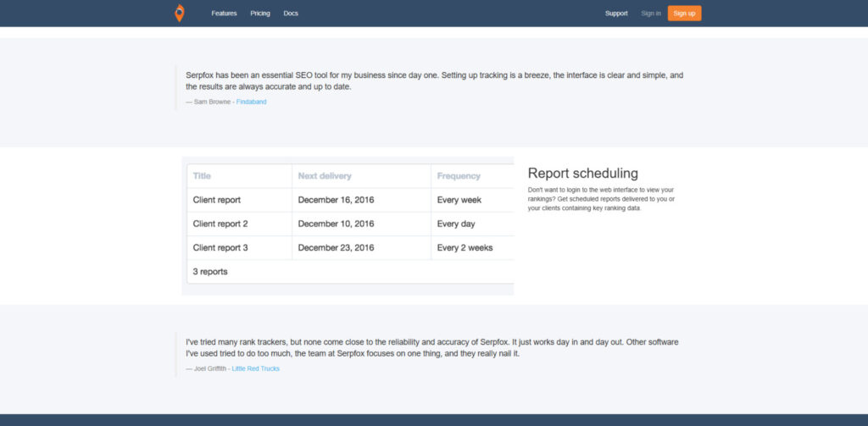This screenshot has width=868, height=426.
Task: Click the Every day frequency cell
Action: click(456, 224)
